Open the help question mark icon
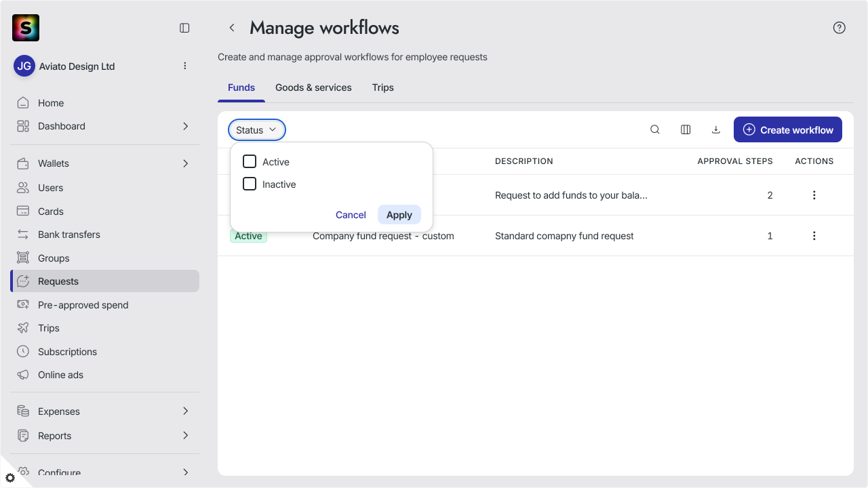 [x=840, y=28]
